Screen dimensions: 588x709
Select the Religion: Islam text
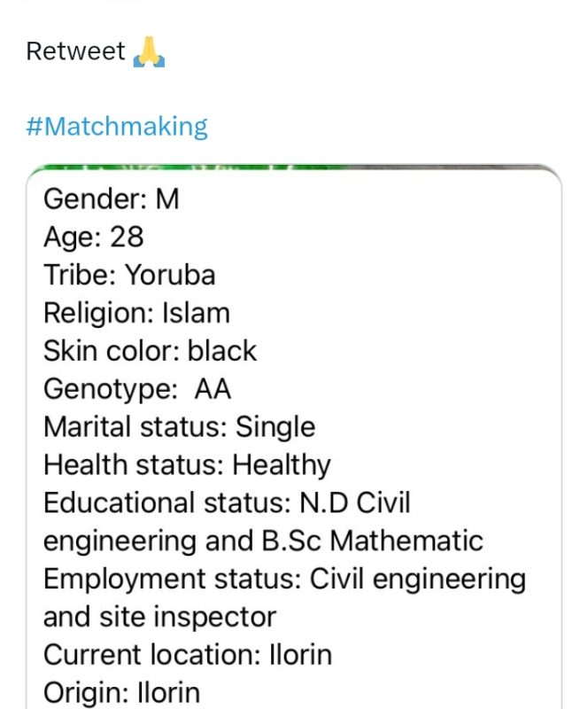pos(136,313)
